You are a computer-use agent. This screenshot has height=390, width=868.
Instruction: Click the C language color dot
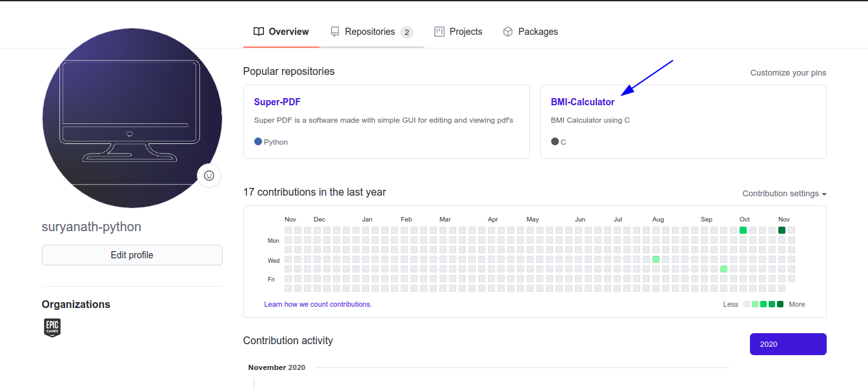(x=555, y=141)
